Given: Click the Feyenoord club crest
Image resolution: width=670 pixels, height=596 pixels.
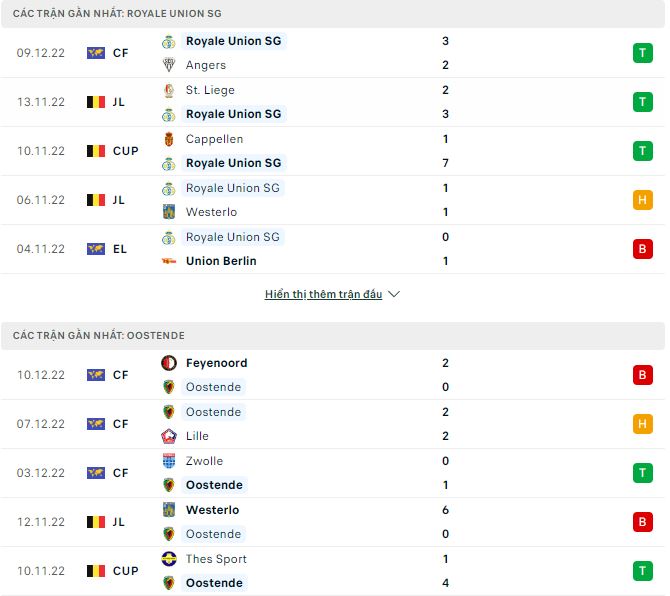Looking at the screenshot, I should pos(168,363).
